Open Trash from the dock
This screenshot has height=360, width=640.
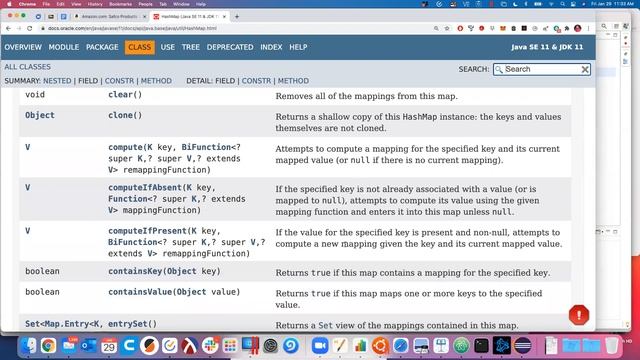(x=611, y=346)
